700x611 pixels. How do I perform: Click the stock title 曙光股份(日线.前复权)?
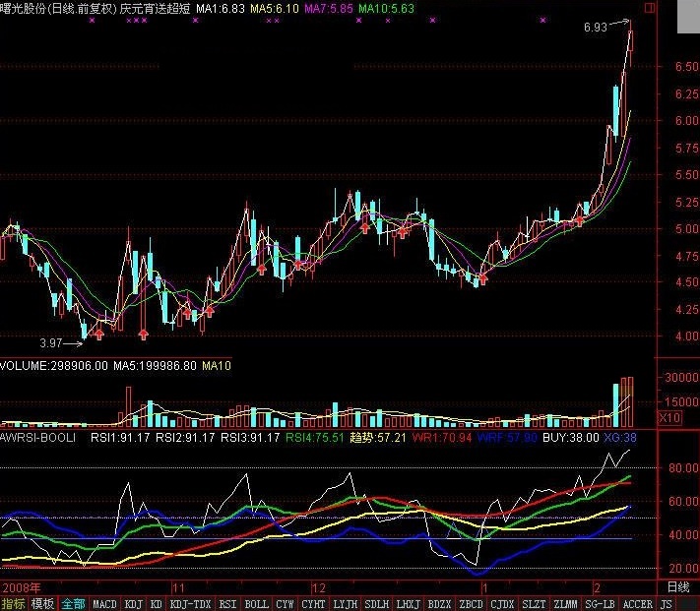tap(58, 8)
